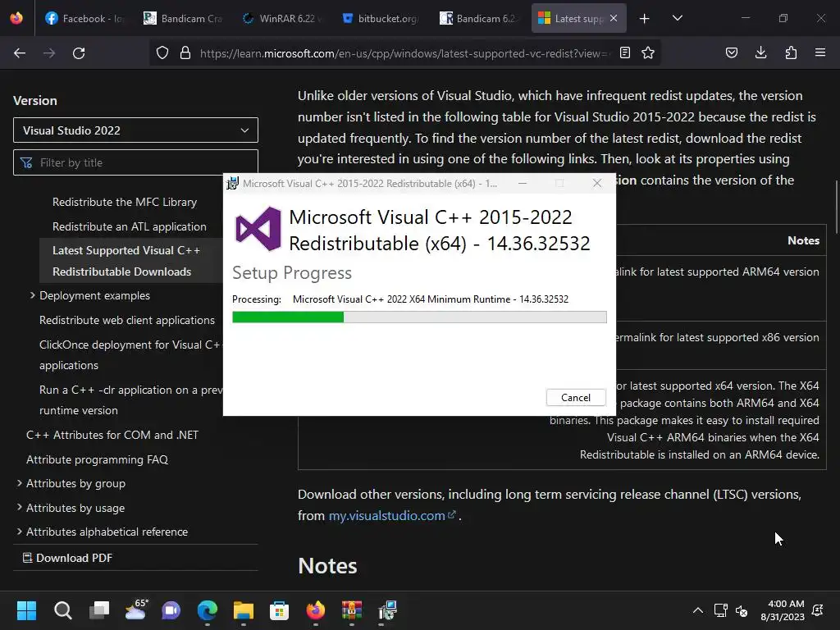Minimize the Visual C++ installer dialog
The width and height of the screenshot is (840, 630).
523,183
